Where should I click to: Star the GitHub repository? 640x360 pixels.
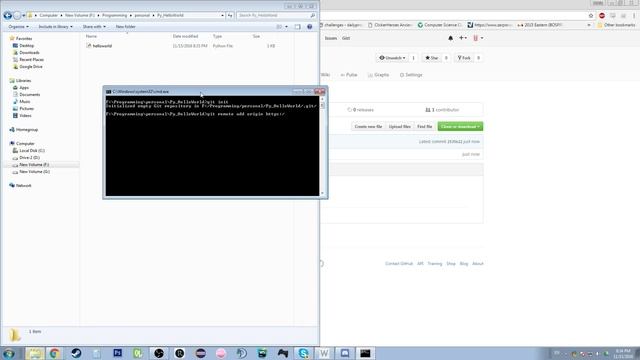pos(431,58)
